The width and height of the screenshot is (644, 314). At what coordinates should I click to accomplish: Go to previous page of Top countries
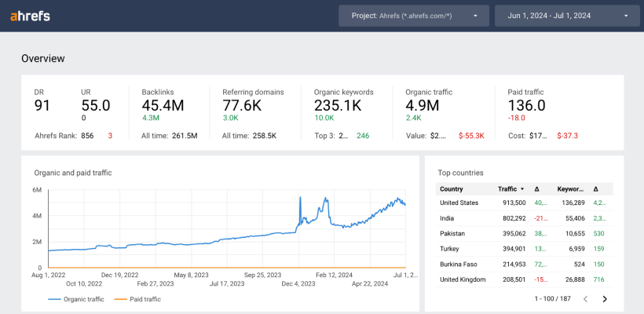pos(585,299)
